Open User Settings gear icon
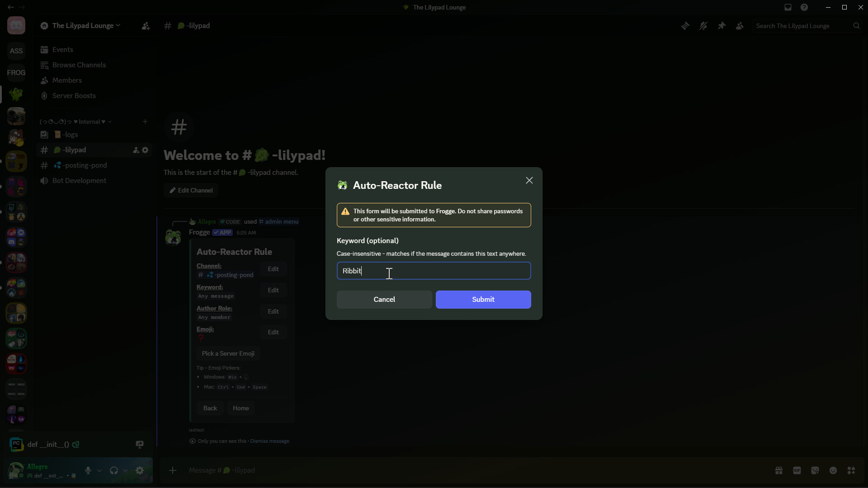Viewport: 868px width, 488px height. click(140, 470)
